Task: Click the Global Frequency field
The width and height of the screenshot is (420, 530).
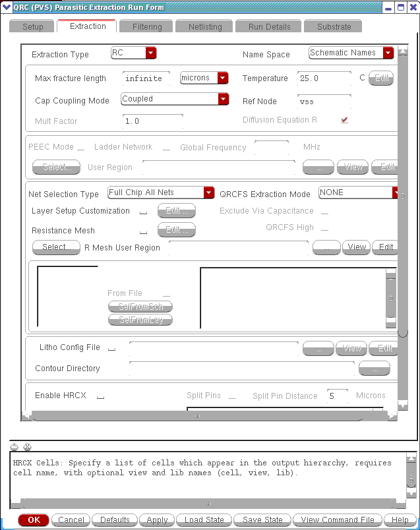Action: tap(272, 148)
